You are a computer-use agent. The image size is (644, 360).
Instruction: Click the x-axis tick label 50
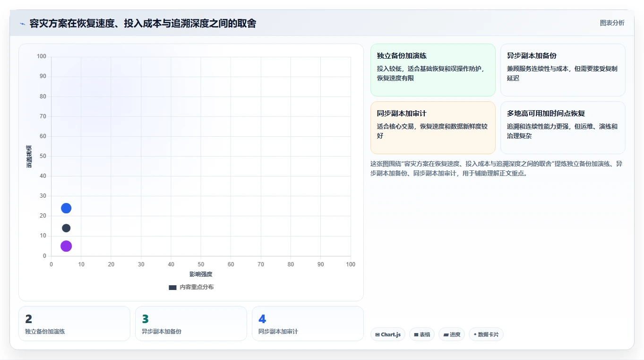(x=201, y=264)
